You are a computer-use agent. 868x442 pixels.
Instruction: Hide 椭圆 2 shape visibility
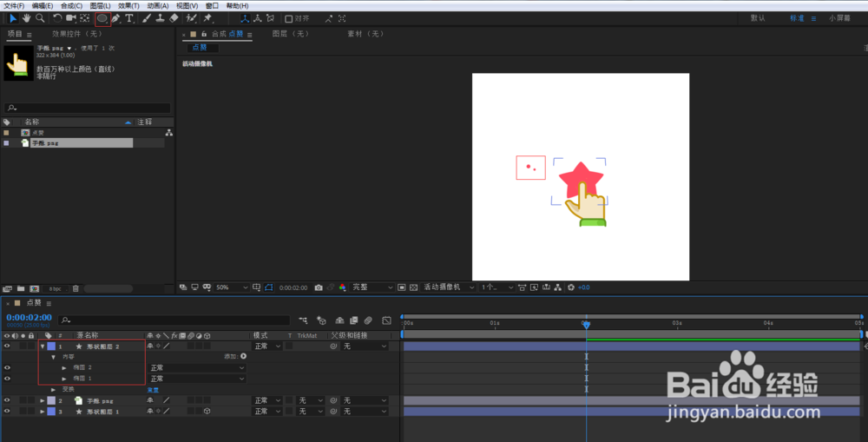click(7, 368)
